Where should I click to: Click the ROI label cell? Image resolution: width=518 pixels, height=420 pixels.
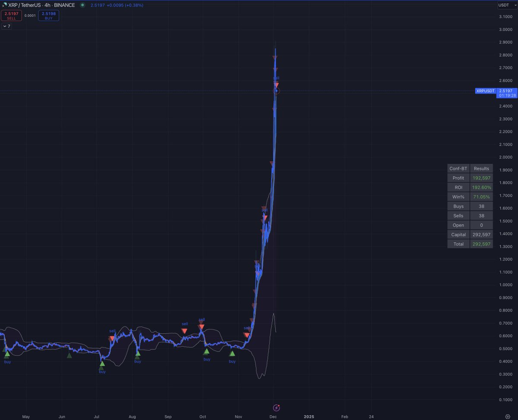[458, 187]
